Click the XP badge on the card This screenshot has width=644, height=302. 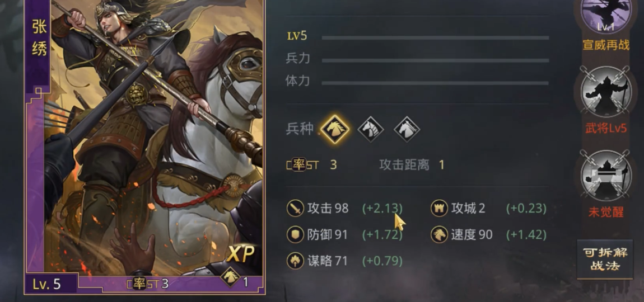[x=241, y=254]
